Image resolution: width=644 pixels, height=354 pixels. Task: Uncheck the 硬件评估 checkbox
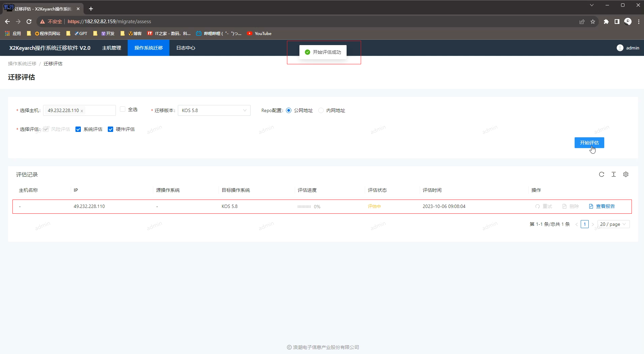110,129
